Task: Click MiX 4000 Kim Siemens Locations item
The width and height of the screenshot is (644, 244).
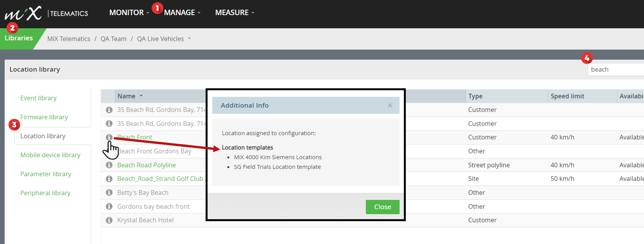Action: (x=278, y=157)
